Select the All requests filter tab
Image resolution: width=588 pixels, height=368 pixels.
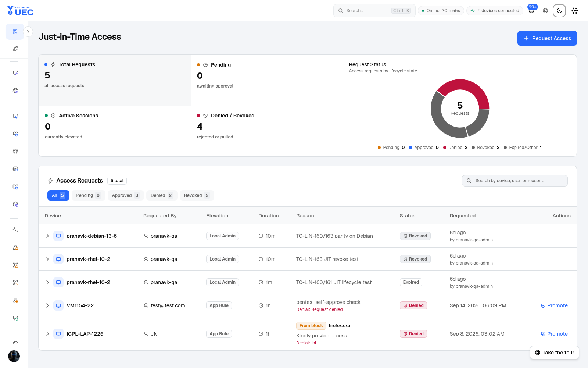[x=58, y=195]
